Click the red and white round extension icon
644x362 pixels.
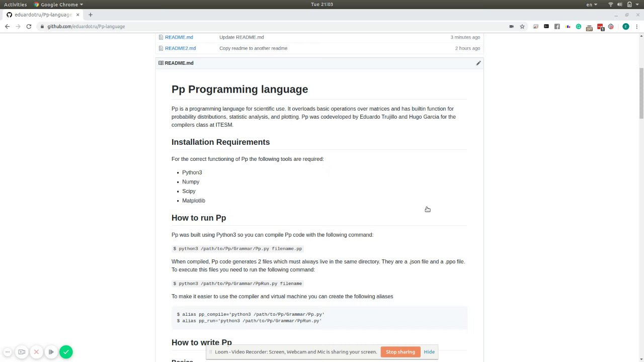tap(611, 26)
